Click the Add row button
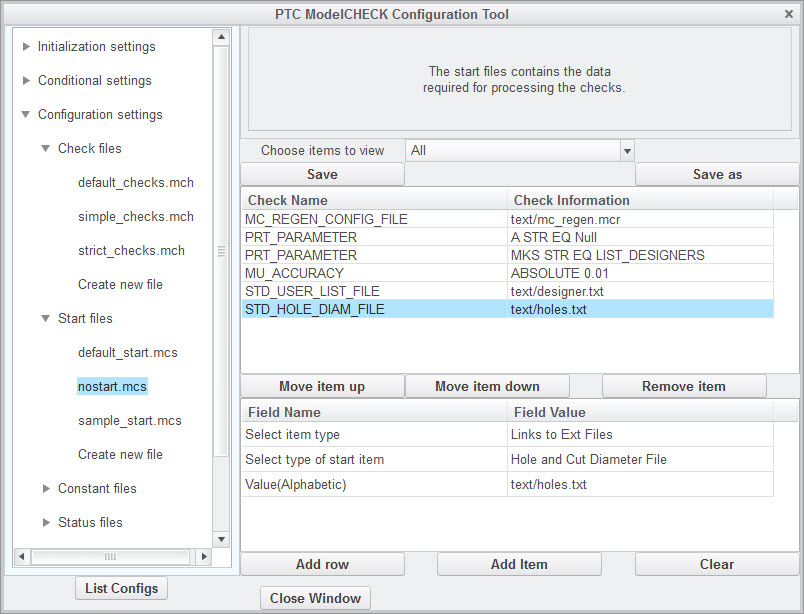The width and height of the screenshot is (804, 614). click(x=322, y=564)
